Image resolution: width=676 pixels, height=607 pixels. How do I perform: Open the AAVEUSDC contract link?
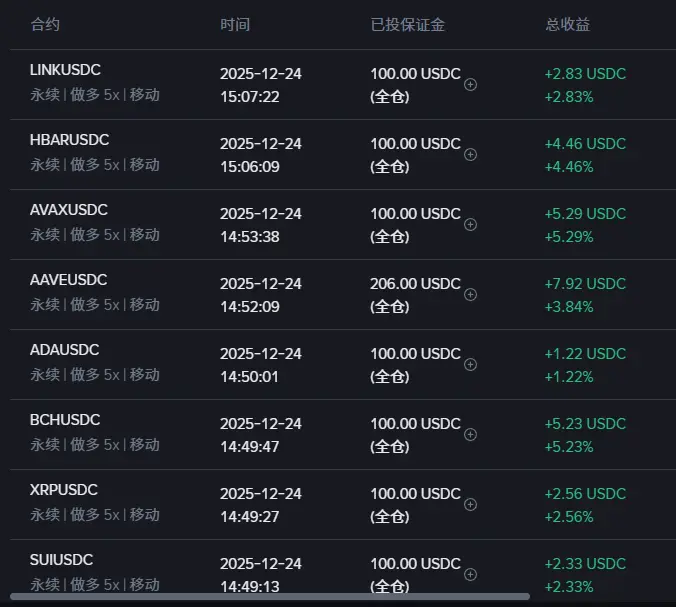[68, 280]
